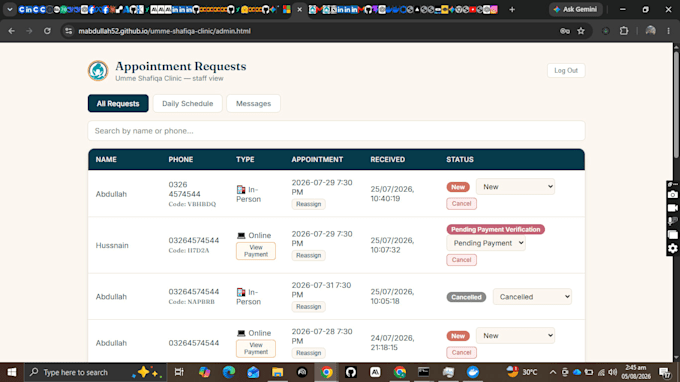
Task: Open the Copilot icon on the taskbar
Action: point(204,372)
